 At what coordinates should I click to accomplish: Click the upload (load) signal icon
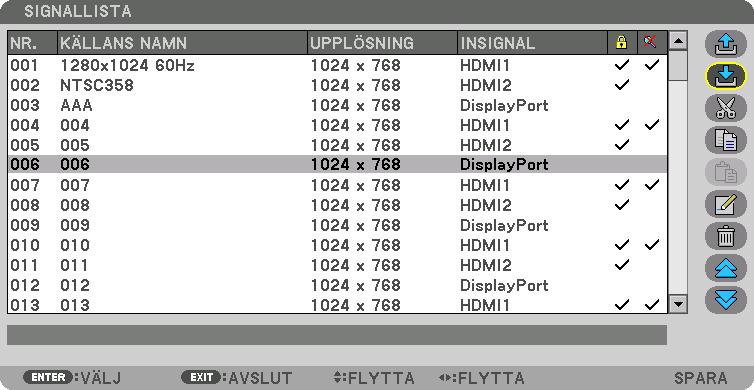(x=725, y=45)
